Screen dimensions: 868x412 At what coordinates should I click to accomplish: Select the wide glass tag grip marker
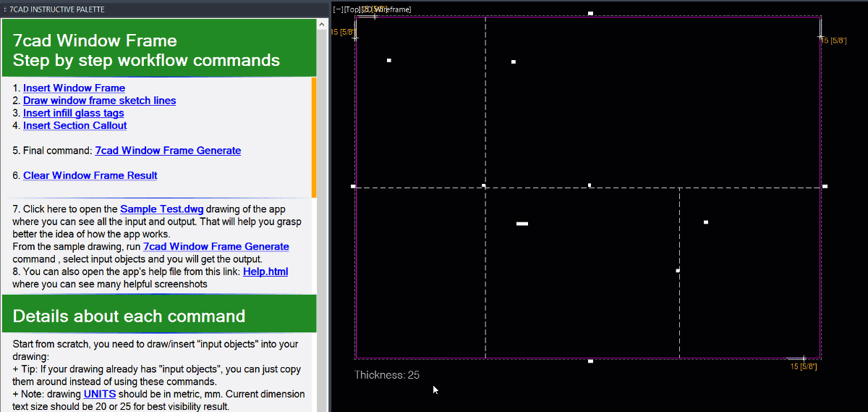pos(522,224)
